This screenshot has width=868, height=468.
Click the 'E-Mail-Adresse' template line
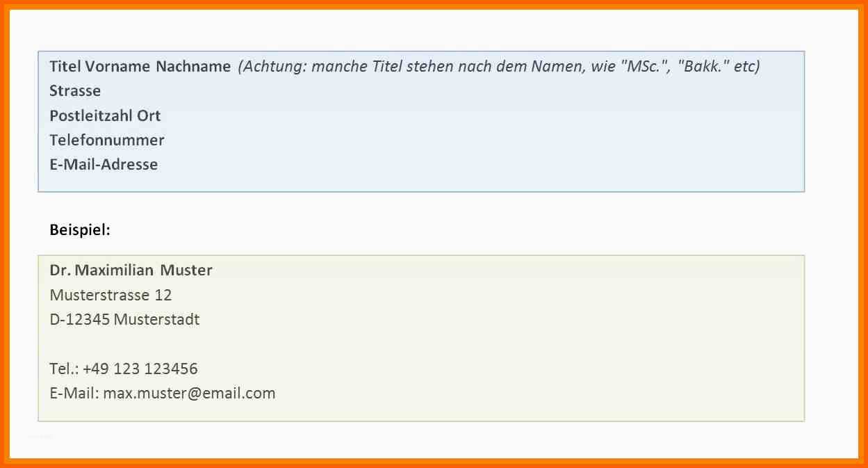coord(104,165)
